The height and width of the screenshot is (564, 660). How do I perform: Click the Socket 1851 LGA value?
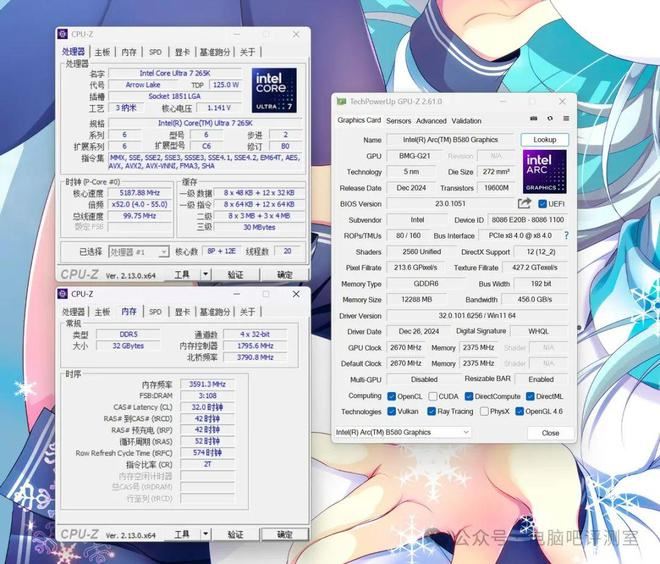click(175, 96)
